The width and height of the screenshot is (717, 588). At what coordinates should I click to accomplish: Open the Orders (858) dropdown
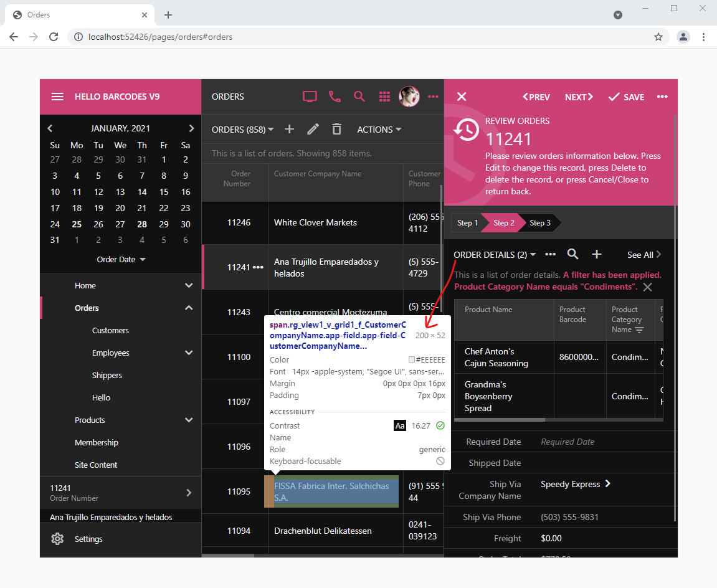click(242, 129)
